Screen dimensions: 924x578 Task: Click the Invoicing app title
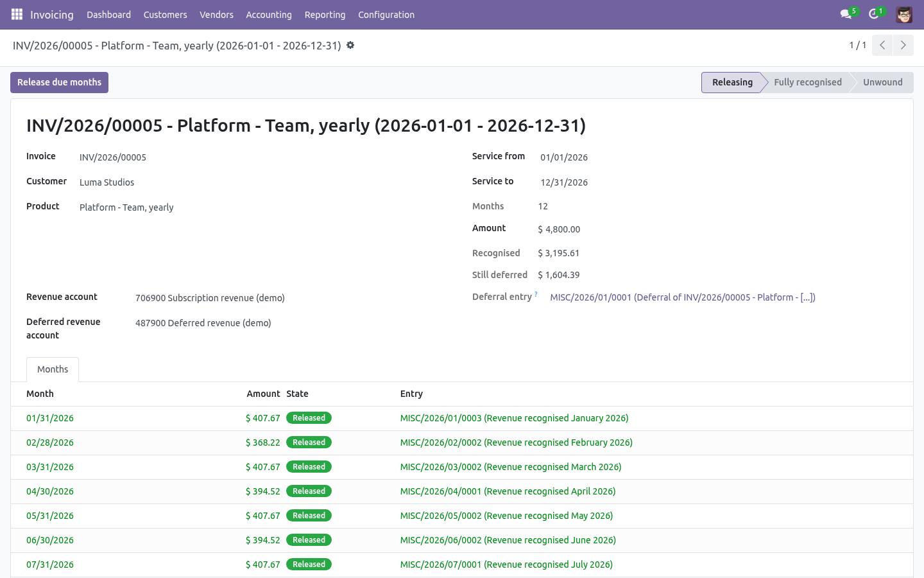52,14
